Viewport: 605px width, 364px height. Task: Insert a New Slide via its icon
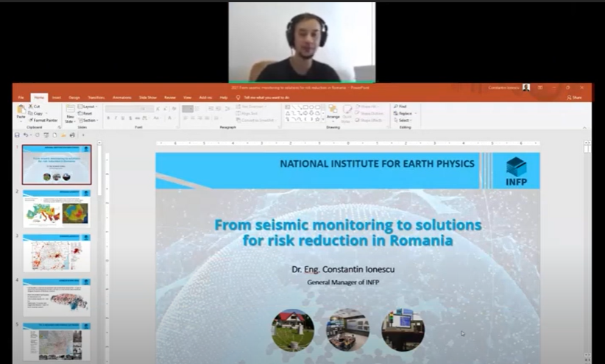pos(70,109)
